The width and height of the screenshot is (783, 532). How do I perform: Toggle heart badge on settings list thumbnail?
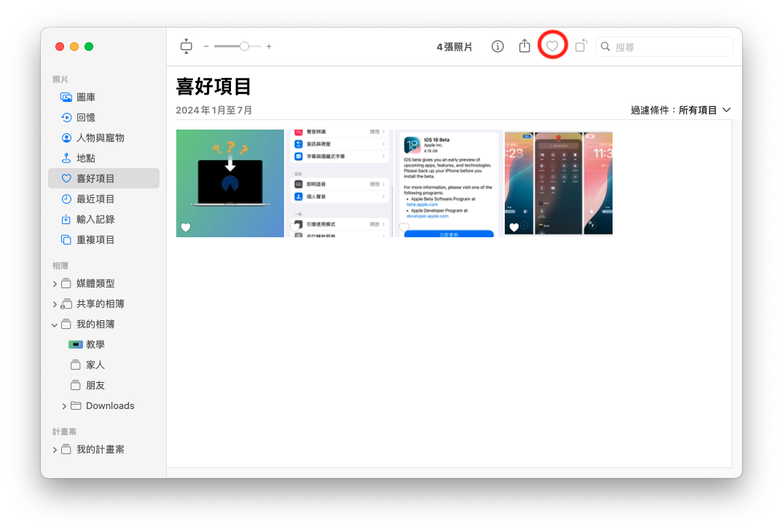click(x=294, y=228)
